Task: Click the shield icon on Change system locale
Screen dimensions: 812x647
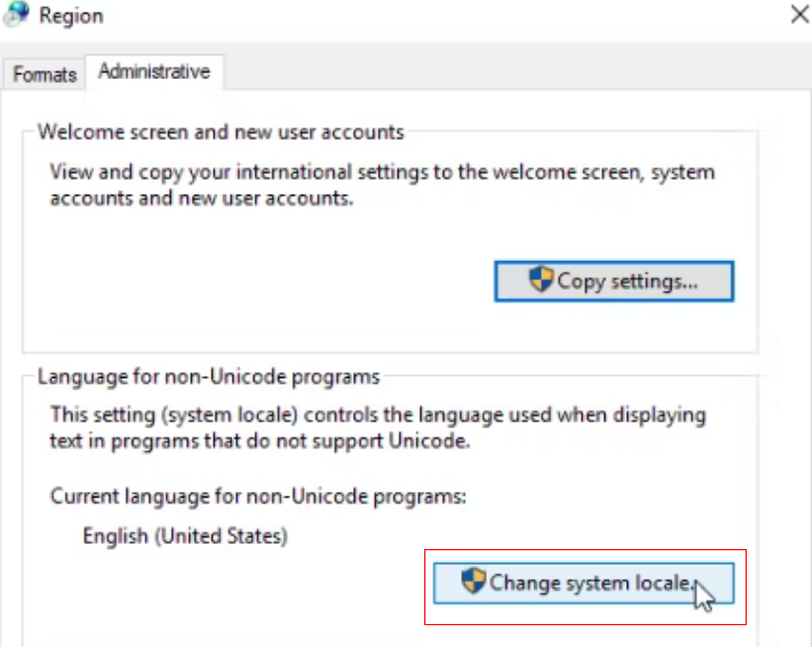Action: tap(474, 582)
